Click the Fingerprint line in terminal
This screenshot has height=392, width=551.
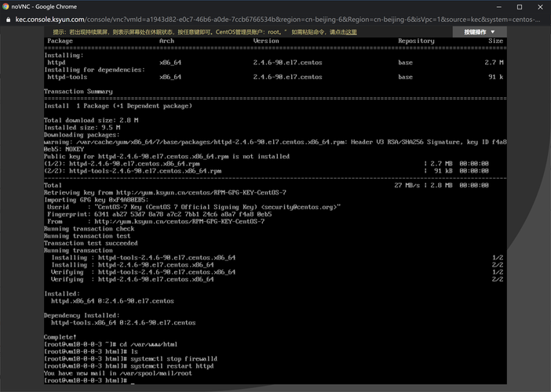[x=159, y=214]
